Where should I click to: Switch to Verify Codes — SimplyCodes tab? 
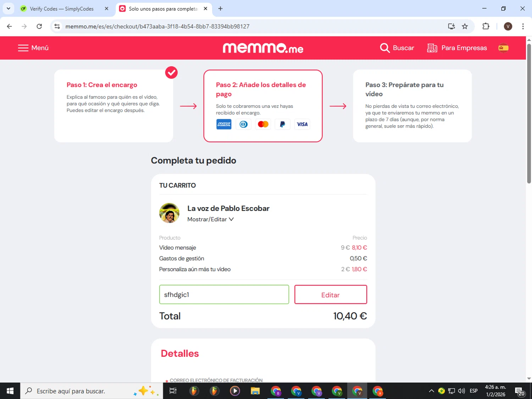pos(62,9)
